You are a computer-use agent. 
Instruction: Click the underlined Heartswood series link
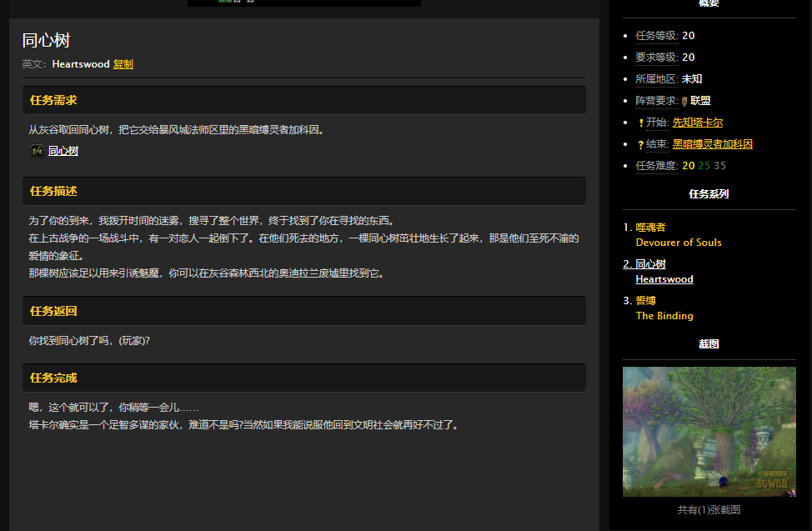[x=664, y=279]
